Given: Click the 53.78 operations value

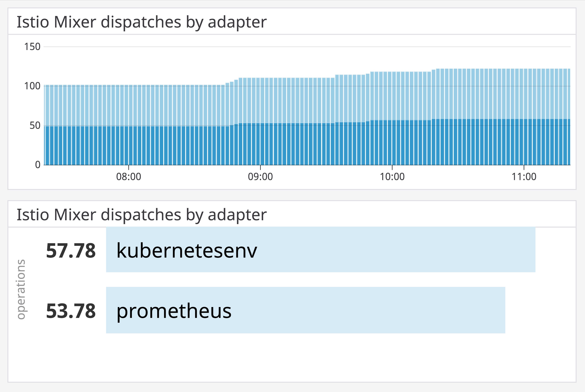Looking at the screenshot, I should coord(71,311).
